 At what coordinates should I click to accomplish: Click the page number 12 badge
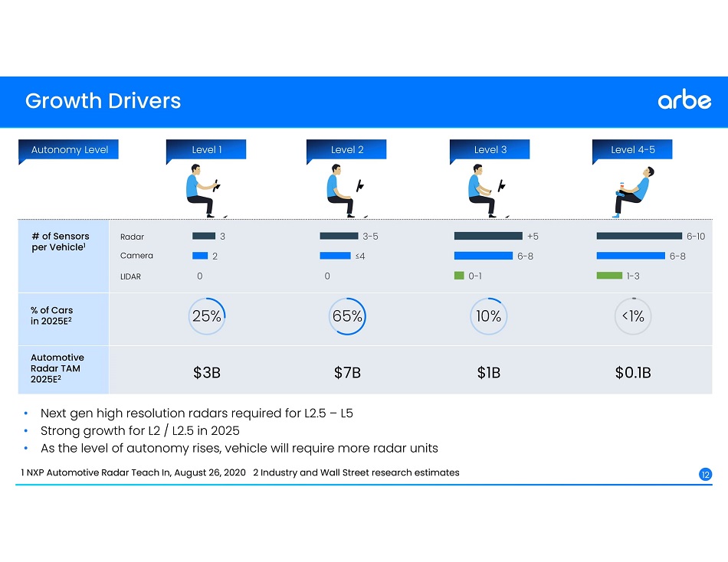tap(705, 475)
